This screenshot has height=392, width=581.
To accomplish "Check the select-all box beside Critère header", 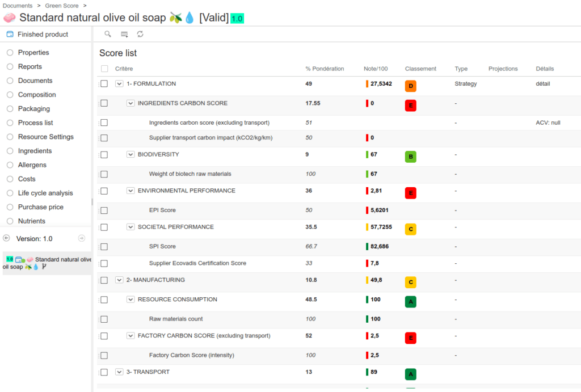I will (104, 69).
